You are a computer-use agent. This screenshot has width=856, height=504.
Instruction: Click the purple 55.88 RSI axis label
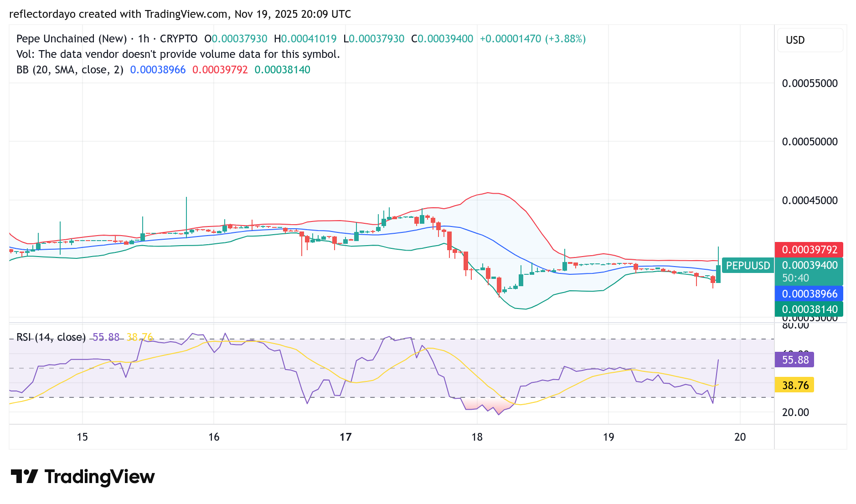coord(794,360)
